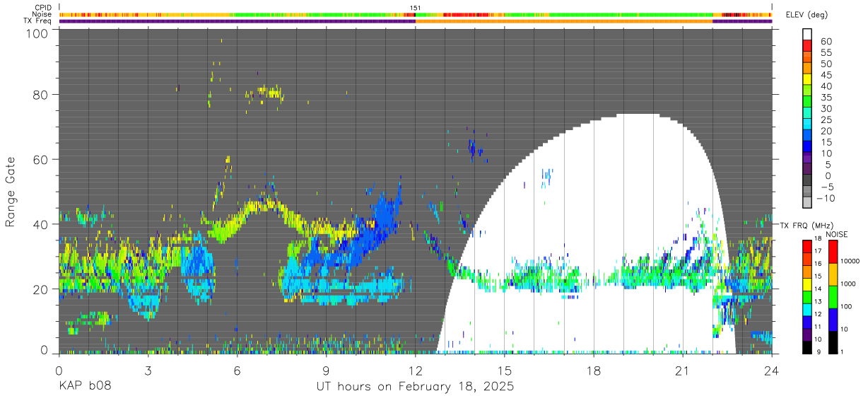This screenshot has height=401, width=868.
Task: Click the 12 tick on the UT hours axis
Action: pyautogui.click(x=416, y=370)
